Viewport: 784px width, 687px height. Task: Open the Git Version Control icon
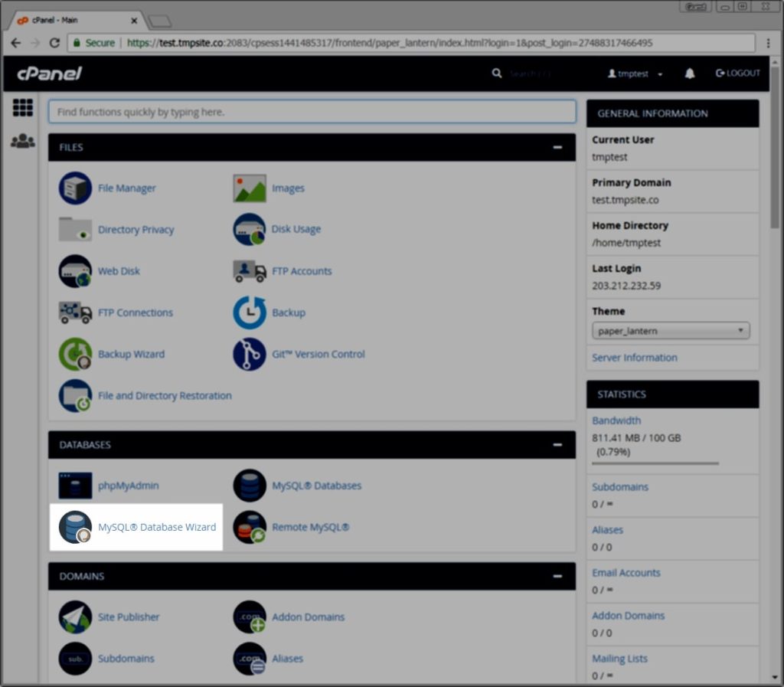click(249, 354)
